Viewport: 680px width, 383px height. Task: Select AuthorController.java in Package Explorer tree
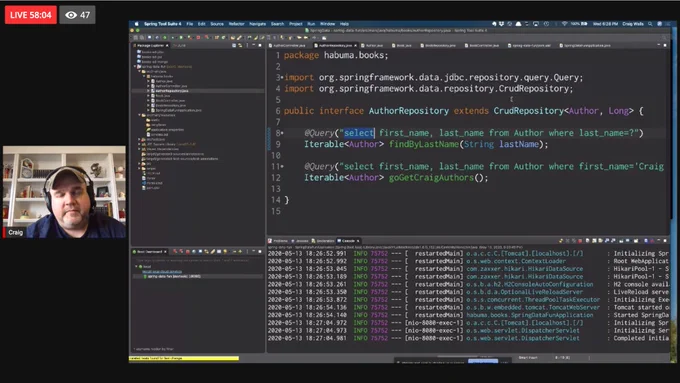point(171,86)
